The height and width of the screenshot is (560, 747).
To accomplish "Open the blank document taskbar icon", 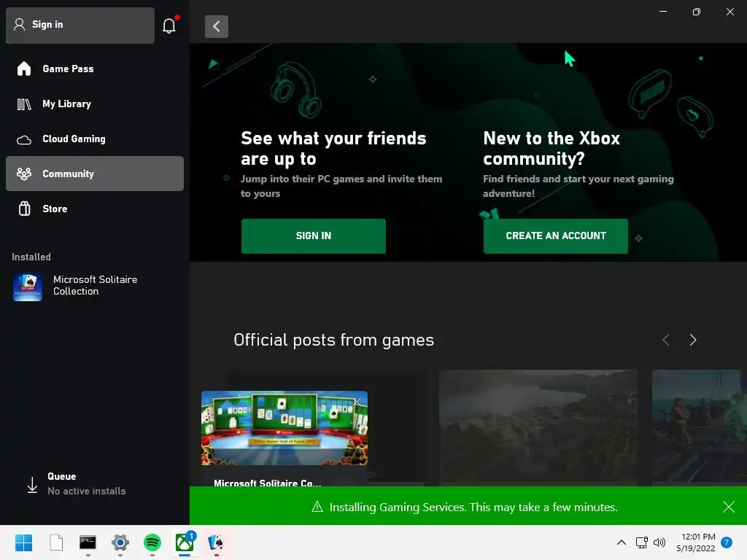I will point(56,542).
